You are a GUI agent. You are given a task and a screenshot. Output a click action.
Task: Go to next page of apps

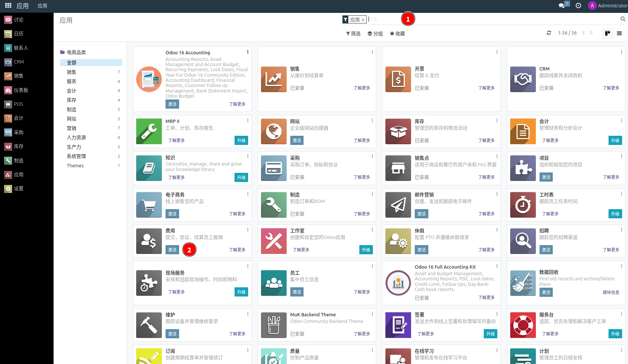click(x=591, y=33)
